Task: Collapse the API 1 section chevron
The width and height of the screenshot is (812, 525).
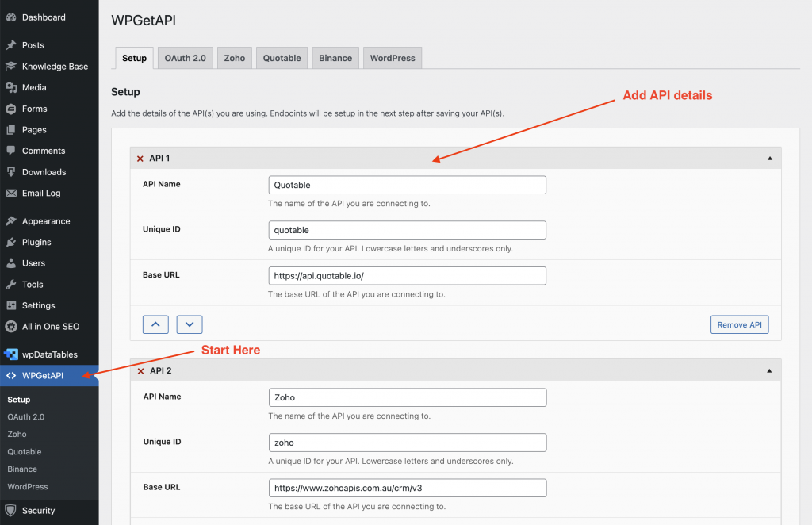Action: 768,158
